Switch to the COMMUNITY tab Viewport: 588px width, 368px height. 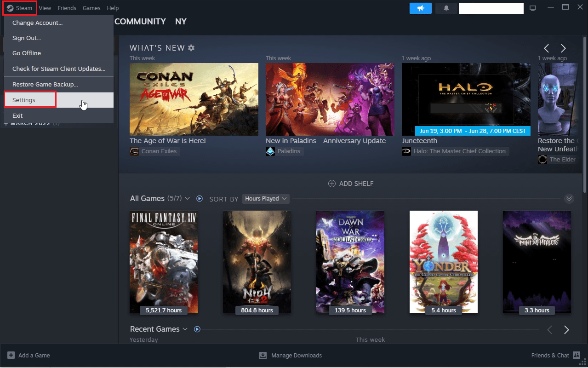140,22
